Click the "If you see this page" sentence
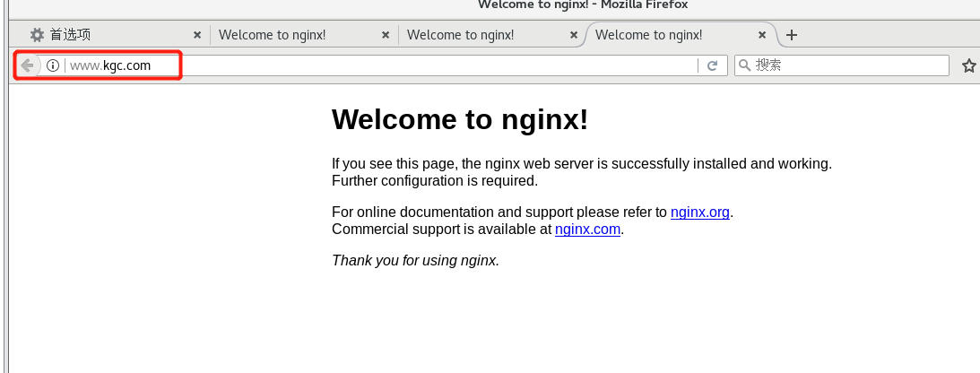Screen dimensions: 980x373 point(582,164)
